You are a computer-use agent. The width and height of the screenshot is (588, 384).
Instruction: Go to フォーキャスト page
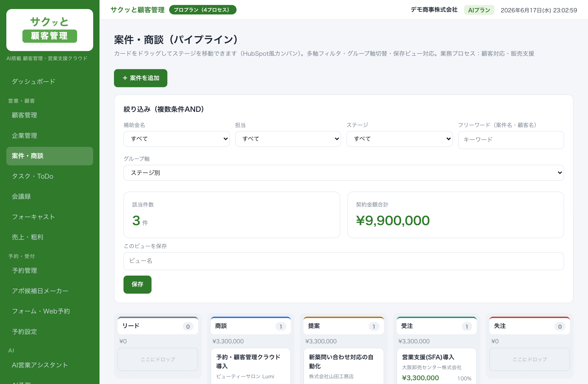tap(50, 217)
